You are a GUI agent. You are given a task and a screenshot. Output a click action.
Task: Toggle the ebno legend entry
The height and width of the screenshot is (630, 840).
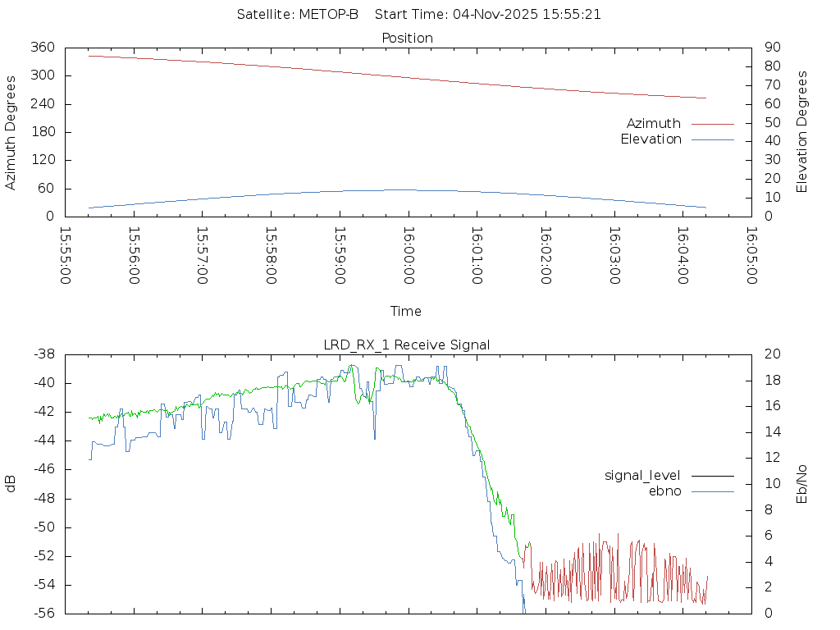tap(664, 491)
